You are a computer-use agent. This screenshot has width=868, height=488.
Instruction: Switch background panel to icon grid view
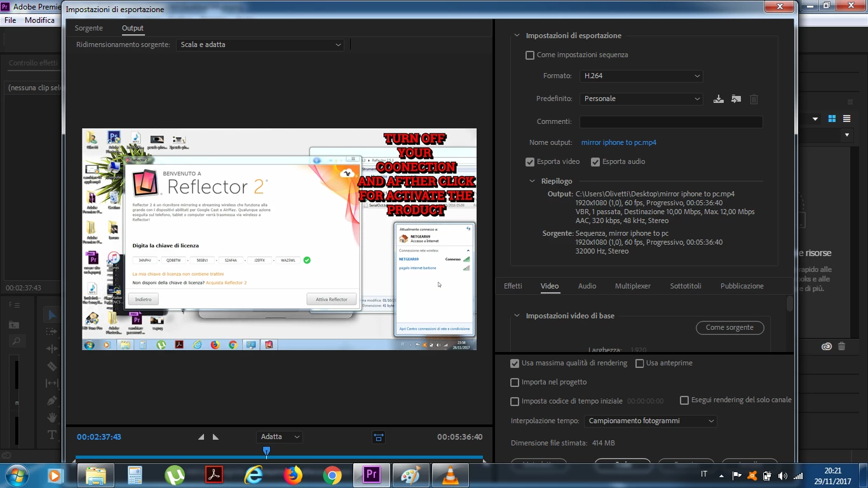(x=832, y=119)
